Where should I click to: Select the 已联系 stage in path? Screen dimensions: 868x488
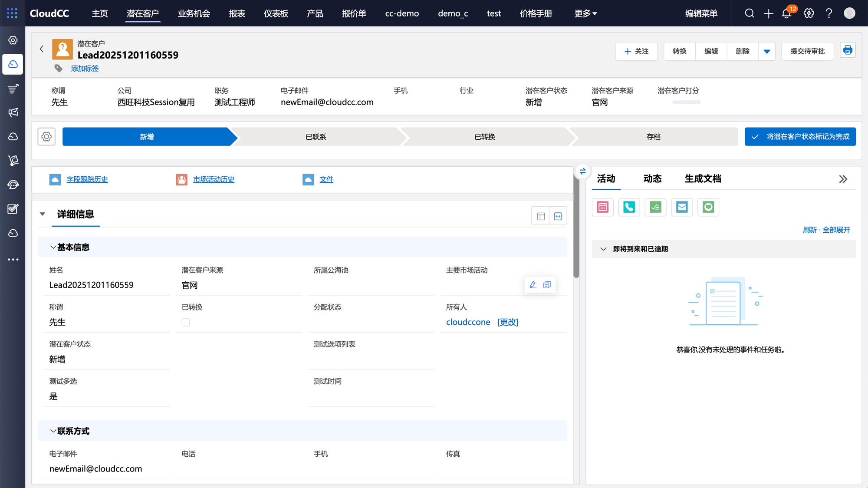click(x=316, y=137)
